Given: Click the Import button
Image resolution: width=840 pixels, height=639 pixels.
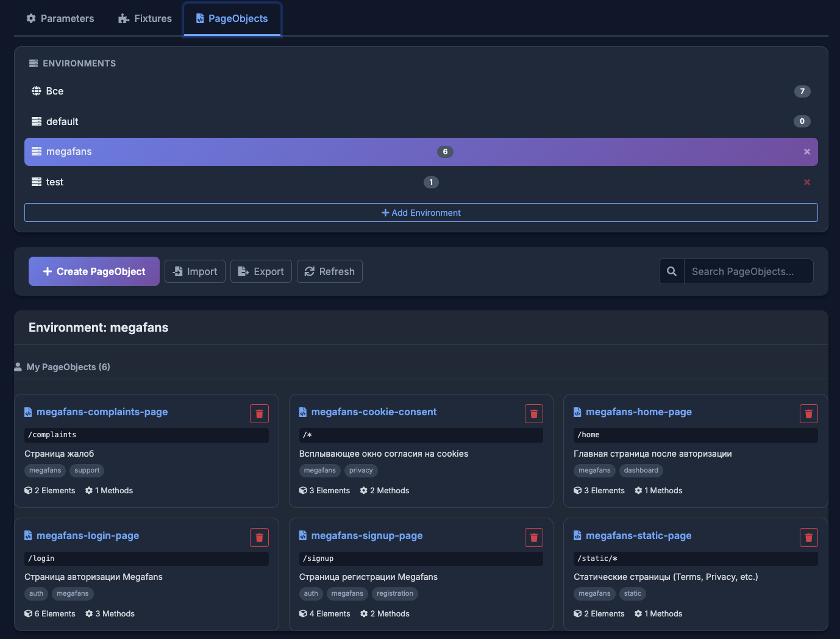Looking at the screenshot, I should click(195, 271).
